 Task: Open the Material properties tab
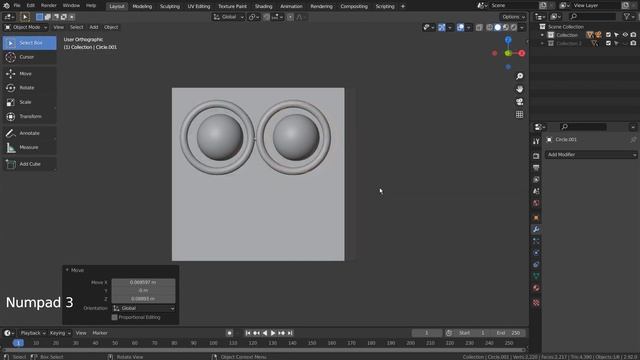coord(536,288)
